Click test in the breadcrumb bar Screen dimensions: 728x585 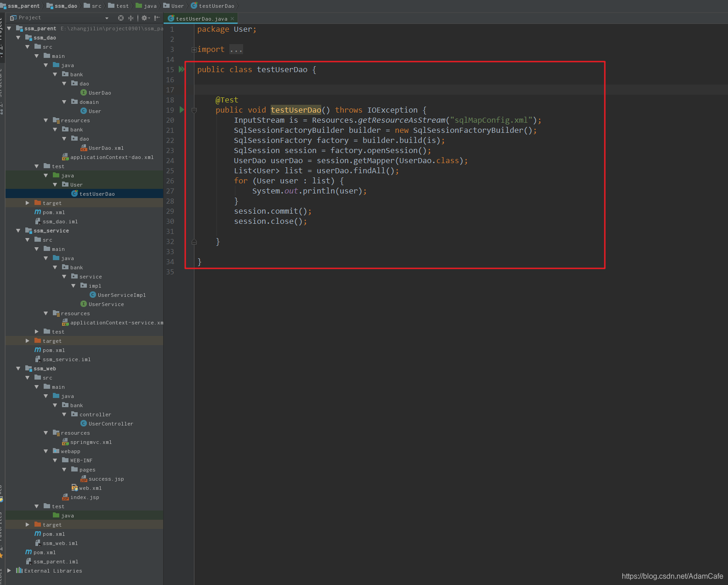[118, 6]
